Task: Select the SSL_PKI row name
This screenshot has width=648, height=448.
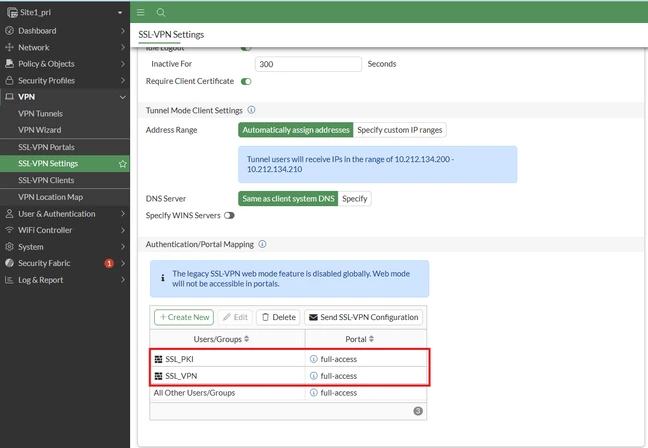Action: coord(179,359)
